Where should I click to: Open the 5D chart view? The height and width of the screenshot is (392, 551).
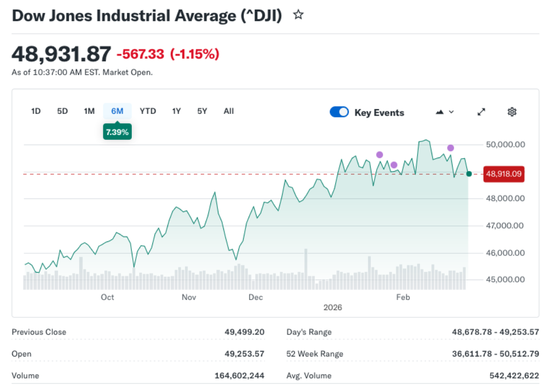click(x=62, y=111)
